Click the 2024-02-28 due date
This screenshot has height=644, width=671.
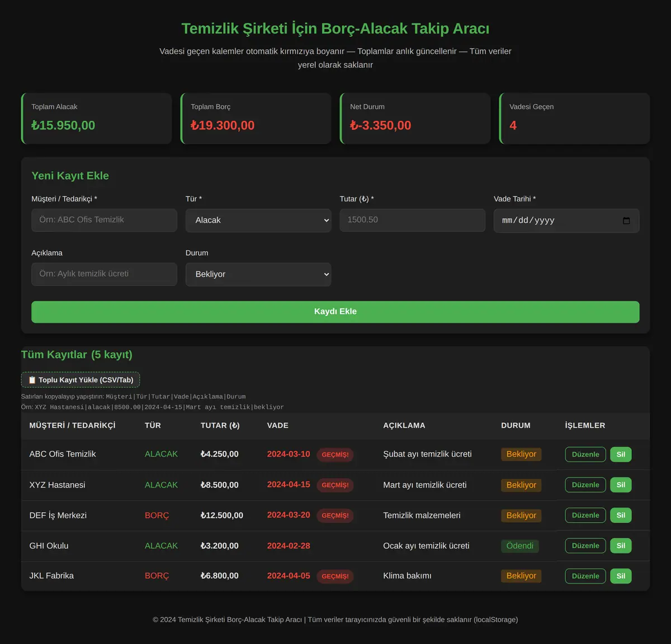[x=289, y=546]
